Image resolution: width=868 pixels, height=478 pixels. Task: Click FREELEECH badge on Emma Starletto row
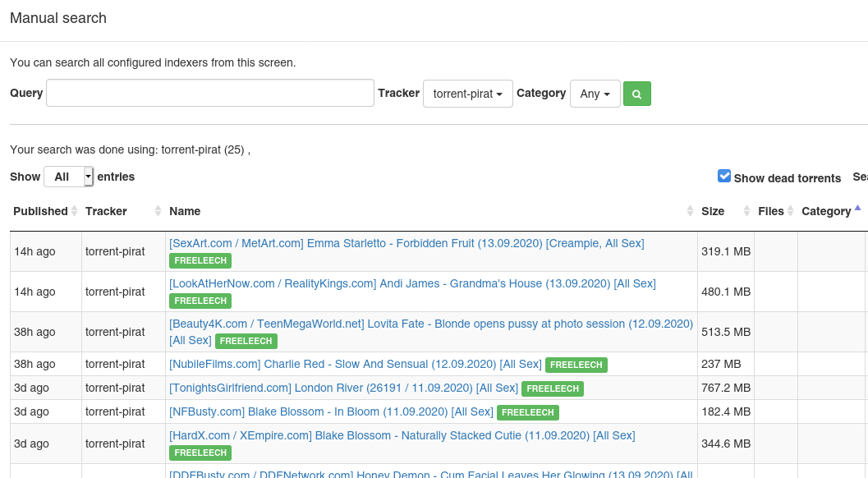point(200,260)
